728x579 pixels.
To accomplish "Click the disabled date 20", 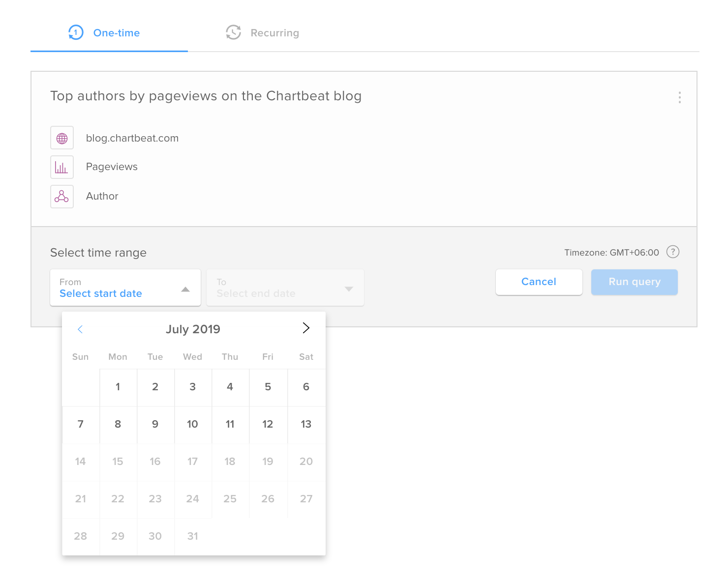I will coord(306,462).
